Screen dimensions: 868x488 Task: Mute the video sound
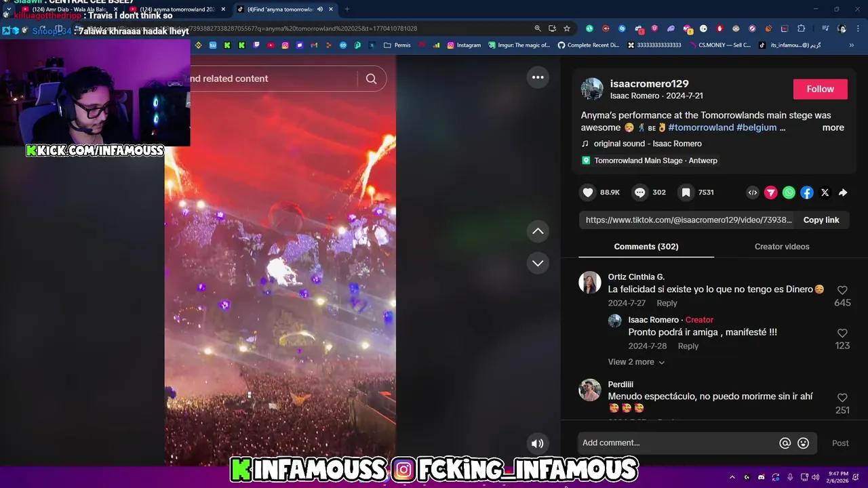(537, 443)
